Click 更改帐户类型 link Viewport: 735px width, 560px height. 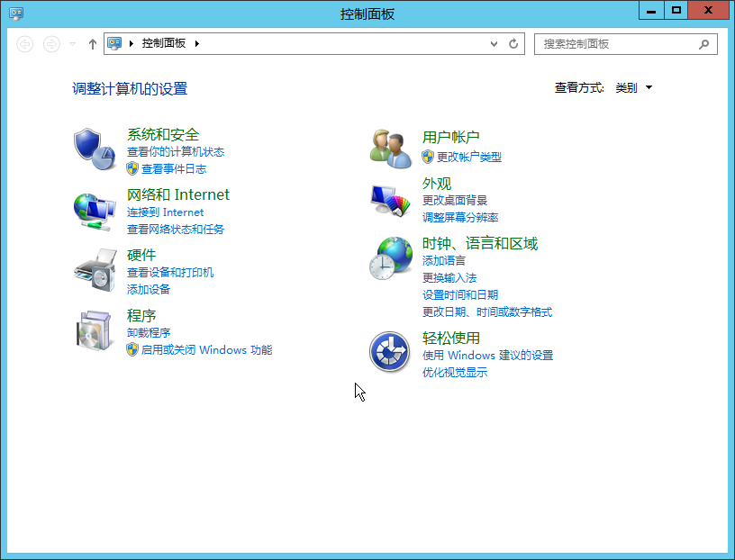(469, 157)
